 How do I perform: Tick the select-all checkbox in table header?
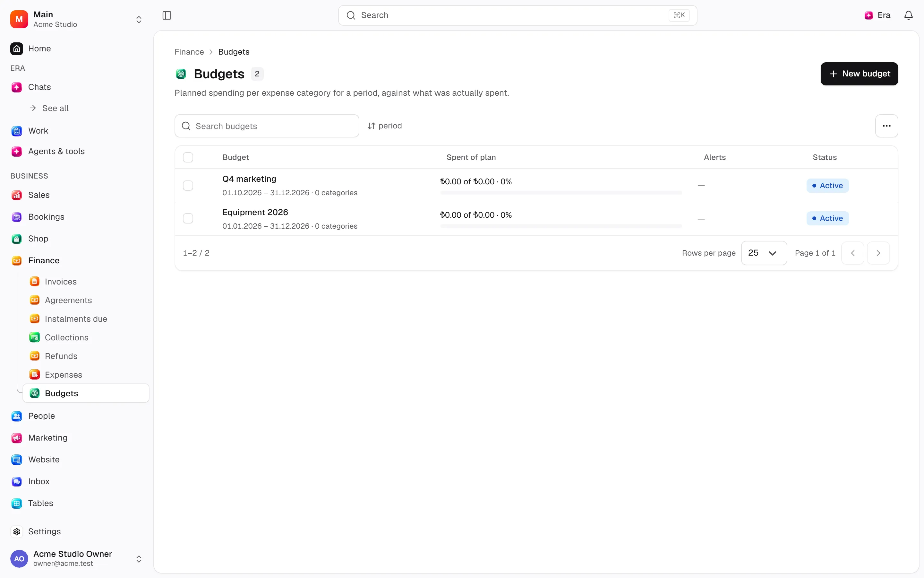[x=188, y=157]
